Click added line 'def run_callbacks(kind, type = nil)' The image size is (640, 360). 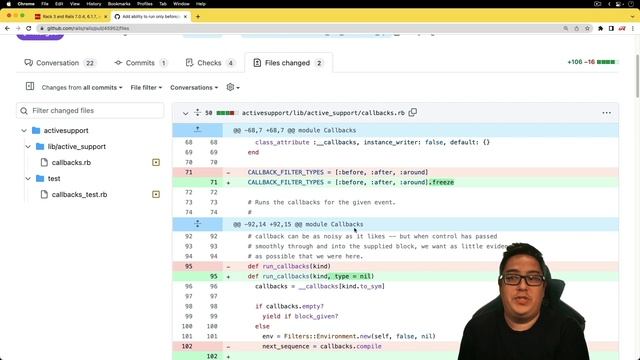click(x=311, y=276)
